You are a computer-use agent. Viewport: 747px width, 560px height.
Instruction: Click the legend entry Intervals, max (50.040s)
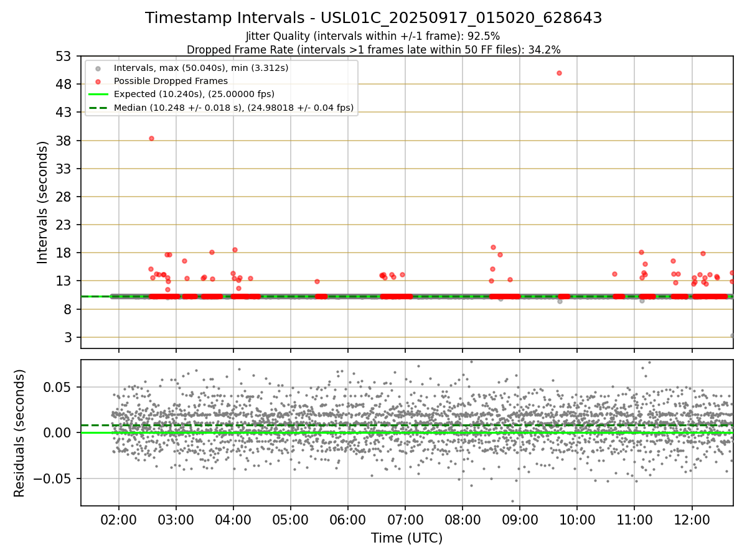(201, 67)
